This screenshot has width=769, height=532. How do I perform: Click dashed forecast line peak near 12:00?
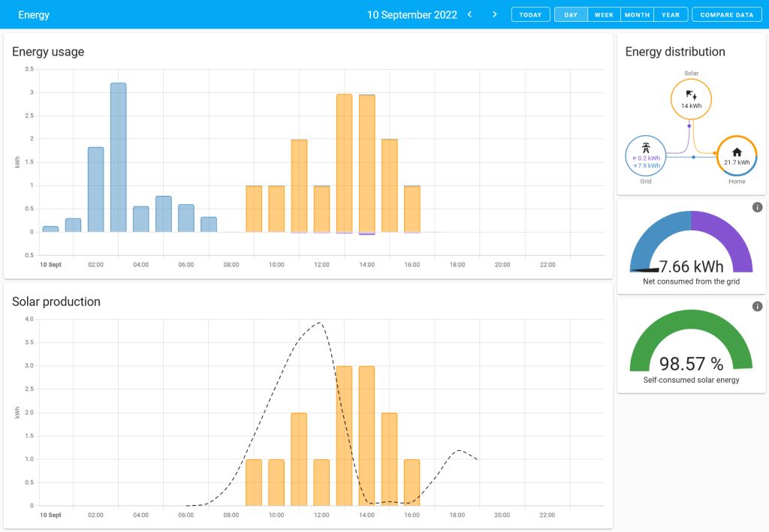[x=319, y=323]
